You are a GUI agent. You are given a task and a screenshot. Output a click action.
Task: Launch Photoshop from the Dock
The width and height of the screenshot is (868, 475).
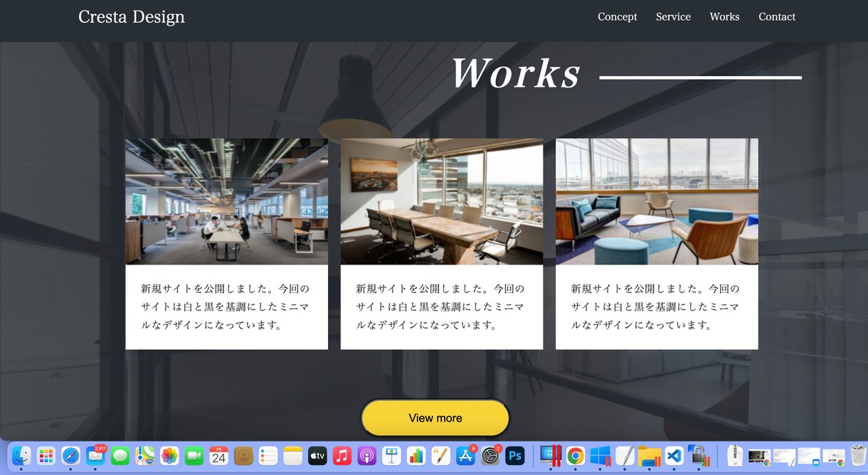[x=515, y=456]
